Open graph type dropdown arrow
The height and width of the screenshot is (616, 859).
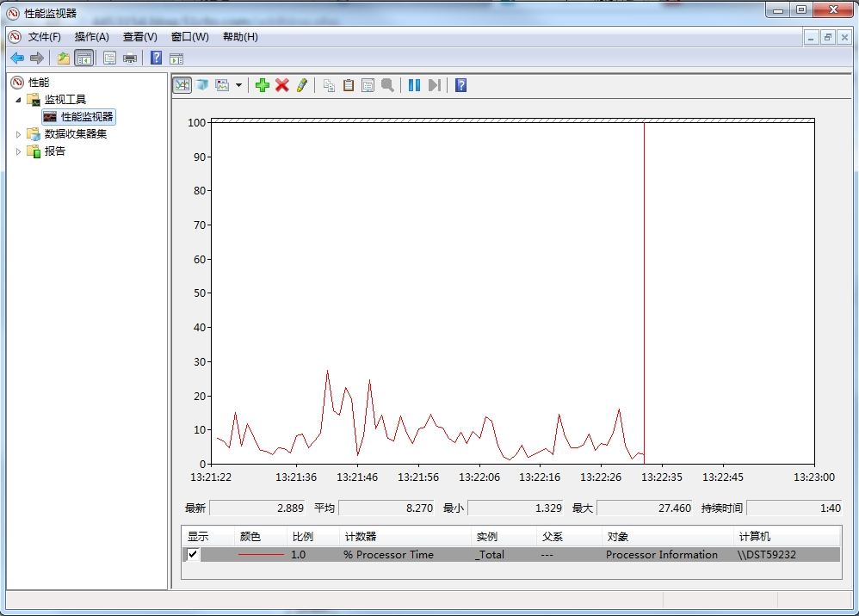pyautogui.click(x=239, y=85)
